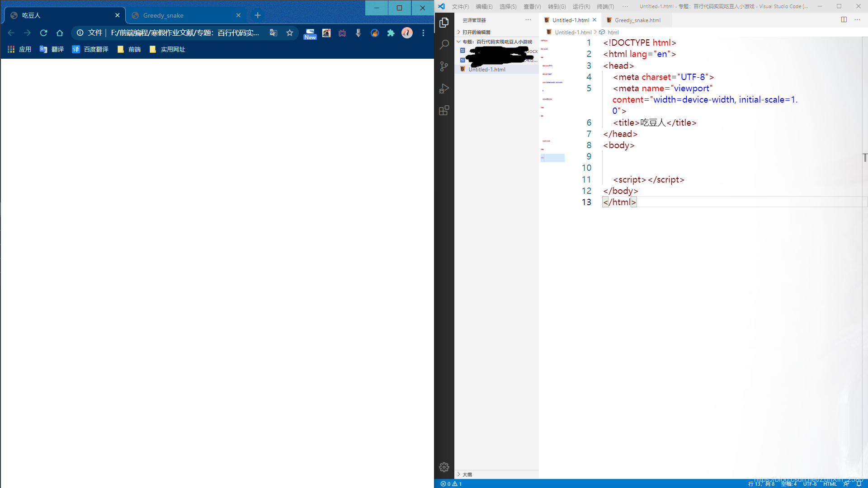Open Chrome extensions puzzle icon
The image size is (868, 488).
click(391, 33)
